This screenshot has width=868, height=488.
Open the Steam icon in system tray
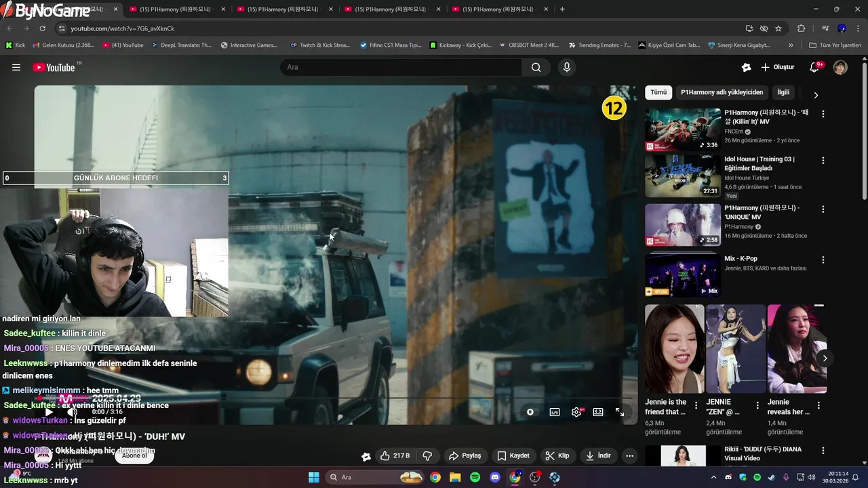(772, 477)
